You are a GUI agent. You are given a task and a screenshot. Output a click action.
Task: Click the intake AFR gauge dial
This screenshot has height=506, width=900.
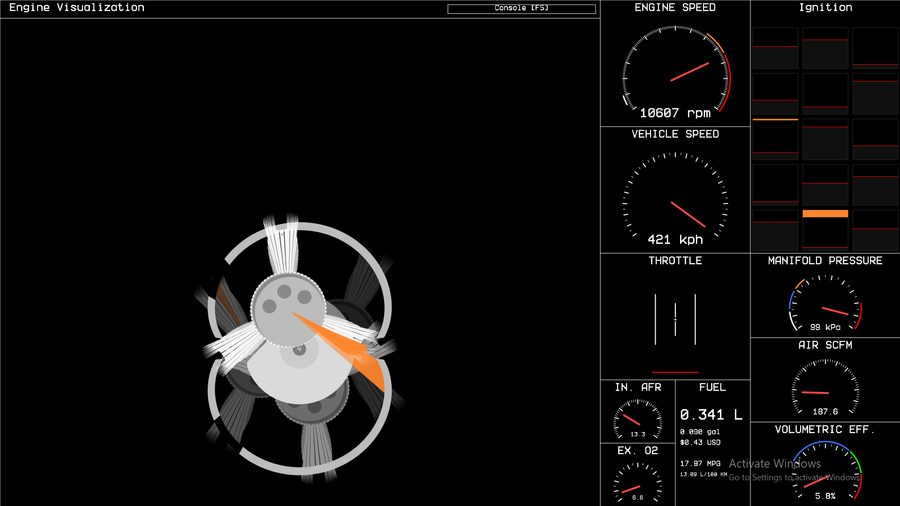pos(638,420)
